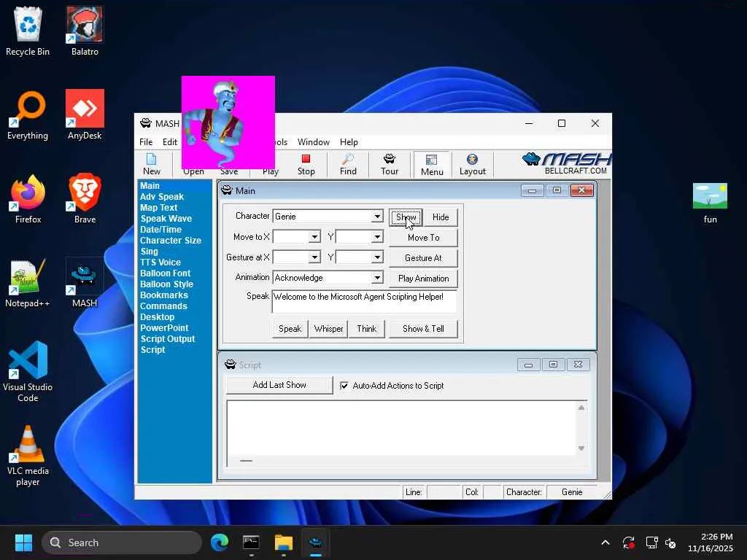Uncheck Auto-Add Actions to Script
The image size is (747, 560).
pyautogui.click(x=344, y=386)
